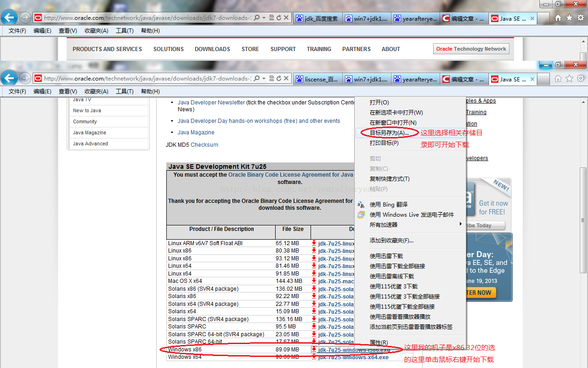Open 工具(T) menu in the front window

pyautogui.click(x=124, y=92)
